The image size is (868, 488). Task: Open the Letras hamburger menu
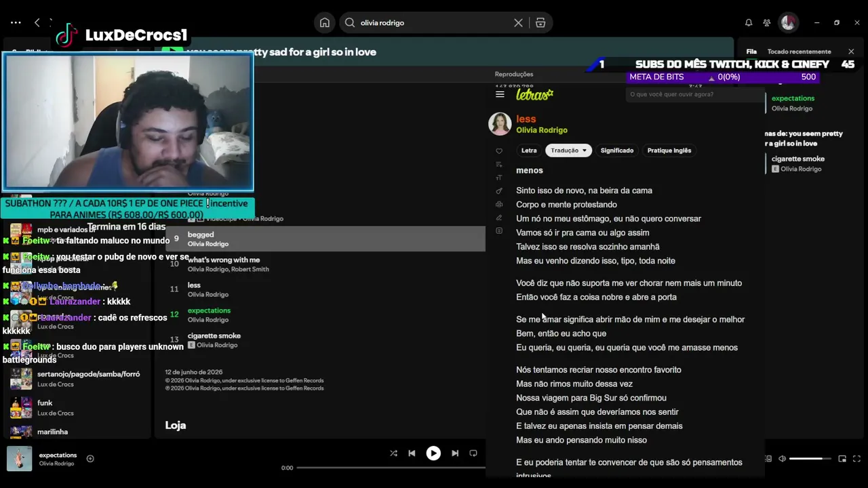coord(500,94)
